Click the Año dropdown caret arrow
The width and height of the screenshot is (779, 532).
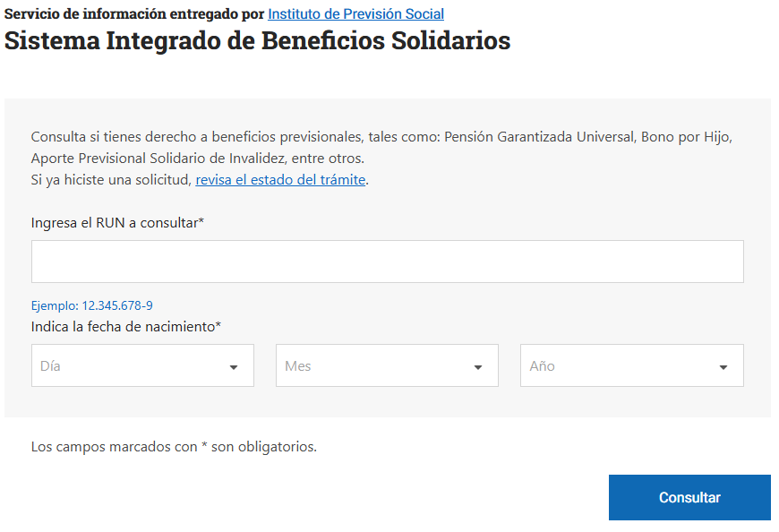[723, 367]
